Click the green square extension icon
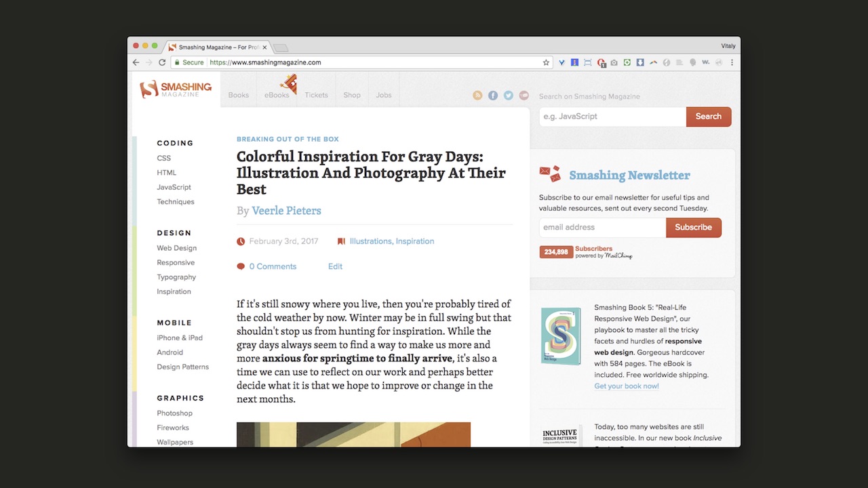 click(x=627, y=62)
